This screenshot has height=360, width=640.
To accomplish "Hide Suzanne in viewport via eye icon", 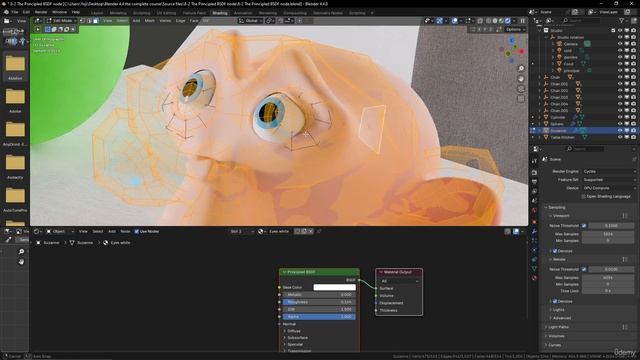I will [620, 131].
